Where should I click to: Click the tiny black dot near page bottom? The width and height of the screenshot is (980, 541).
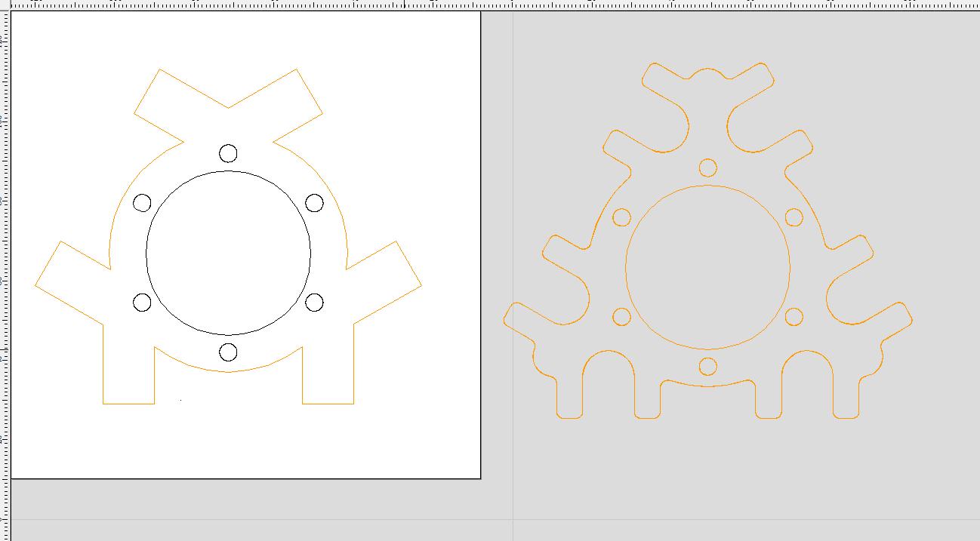click(180, 400)
